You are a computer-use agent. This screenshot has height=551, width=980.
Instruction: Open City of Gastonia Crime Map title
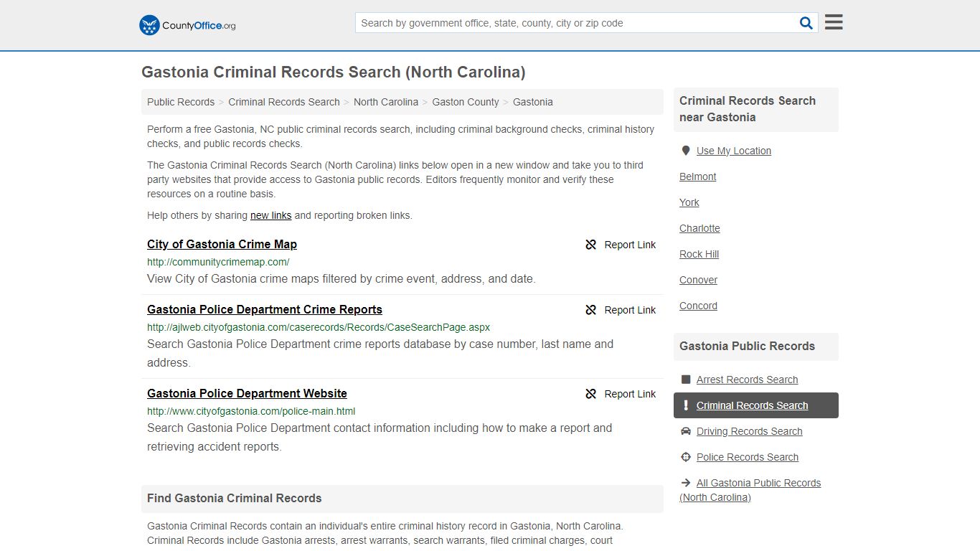222,244
